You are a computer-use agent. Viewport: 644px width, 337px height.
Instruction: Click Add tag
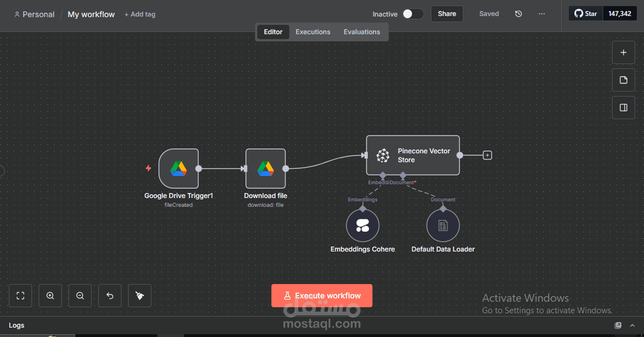click(140, 14)
